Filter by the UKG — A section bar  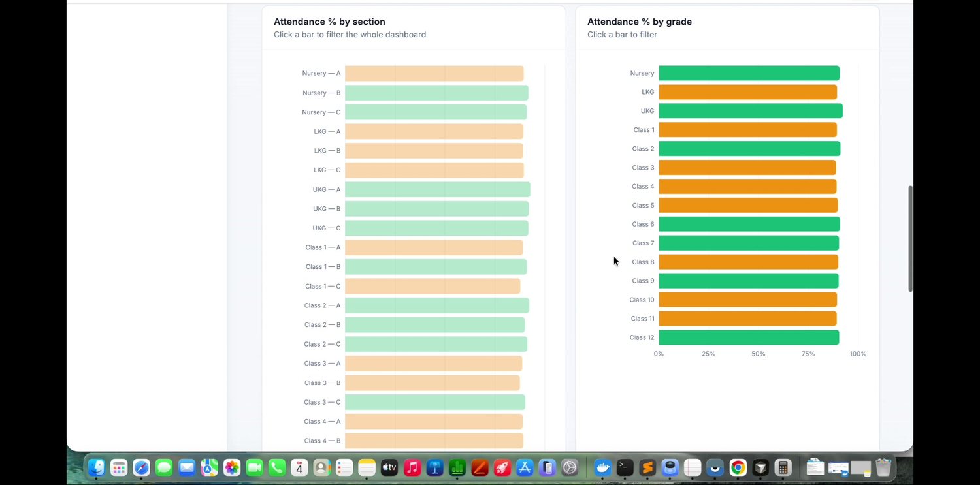click(438, 189)
